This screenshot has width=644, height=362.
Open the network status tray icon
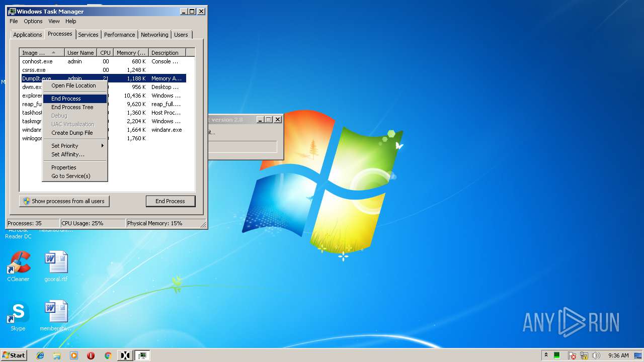click(x=584, y=355)
